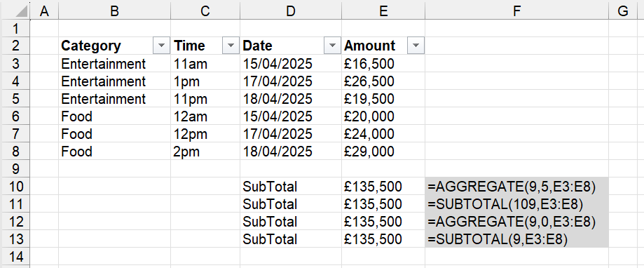Select column F header
Screen dimensions: 644x268
[x=516, y=11]
